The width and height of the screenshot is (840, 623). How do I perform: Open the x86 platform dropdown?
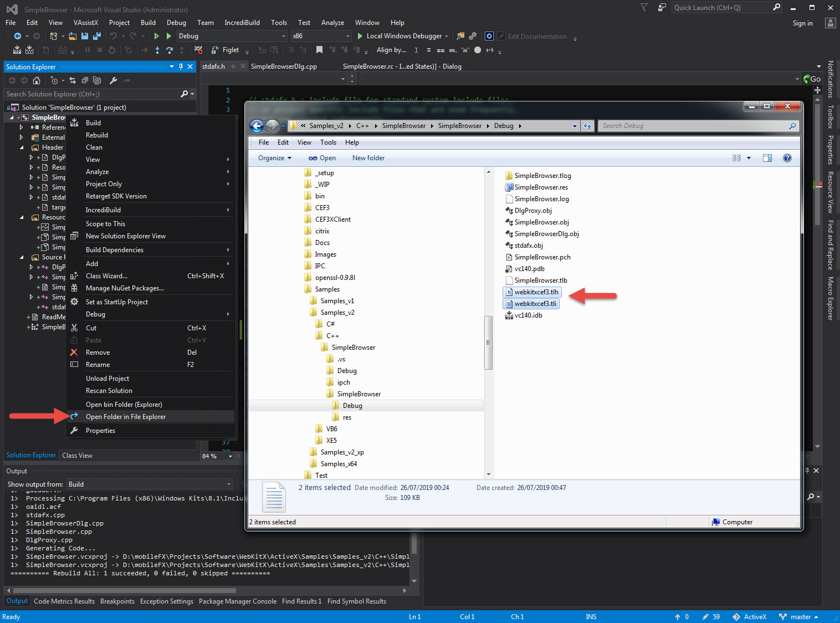[x=321, y=36]
